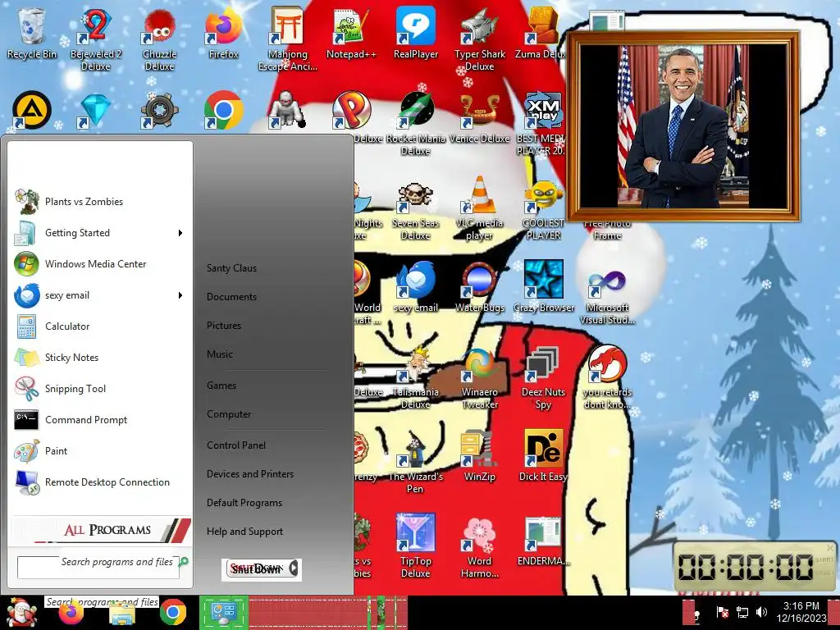This screenshot has width=840, height=630.
Task: Launch Command Prompt from Start menu
Action: (99, 419)
